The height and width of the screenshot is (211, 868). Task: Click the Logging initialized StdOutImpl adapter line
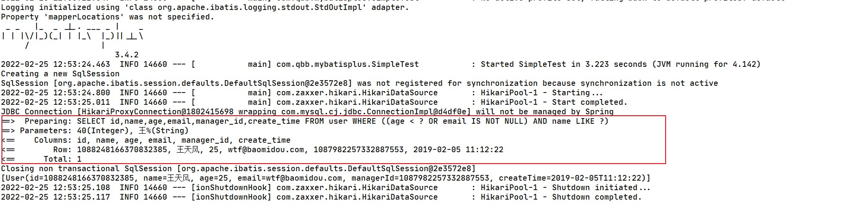(204, 8)
